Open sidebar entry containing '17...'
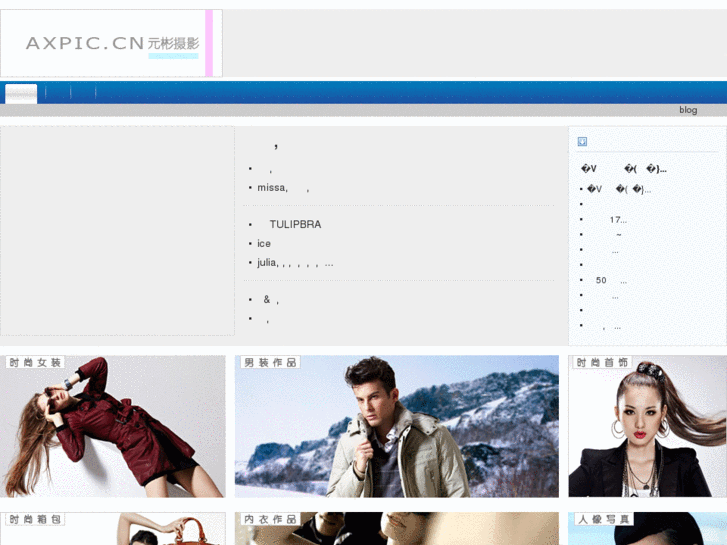Screen dimensions: 727x545 tap(618, 220)
